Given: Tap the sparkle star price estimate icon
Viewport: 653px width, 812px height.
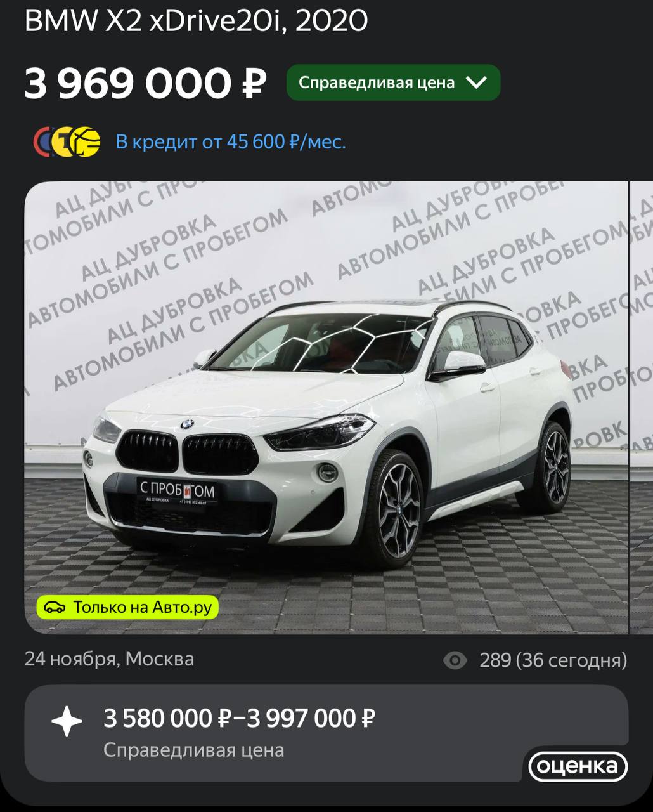Looking at the screenshot, I should click(x=67, y=721).
